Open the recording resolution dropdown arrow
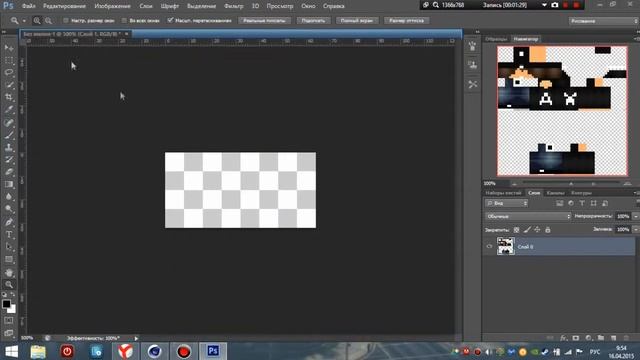Viewport: 640px width, 360px height. [544, 5]
